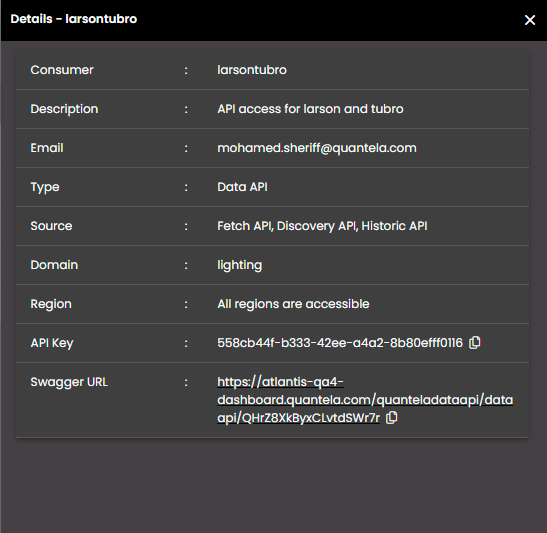Copy the Swagger URL to clipboard
The image size is (547, 533).
tap(391, 418)
